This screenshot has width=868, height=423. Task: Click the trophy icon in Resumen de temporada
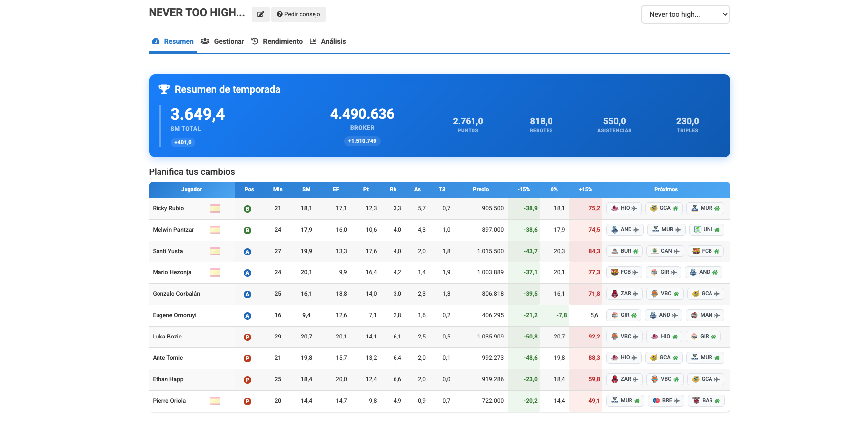point(164,89)
